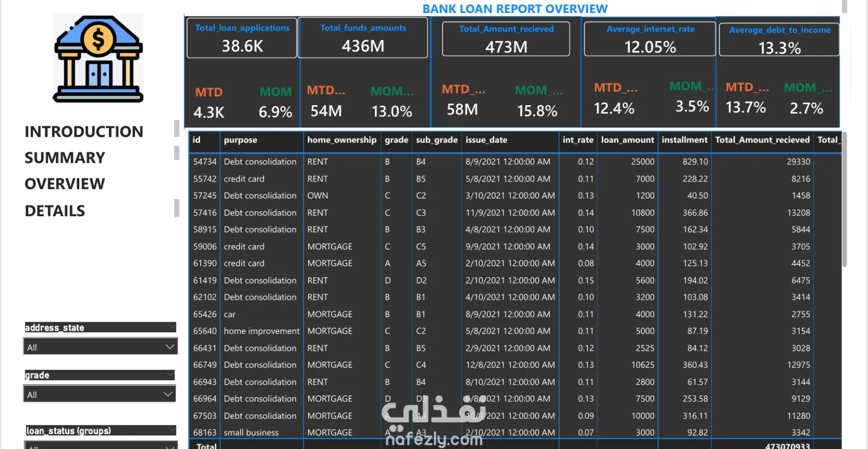Image resolution: width=868 pixels, height=449 pixels.
Task: Click MOM value 6.9%
Action: click(x=275, y=112)
